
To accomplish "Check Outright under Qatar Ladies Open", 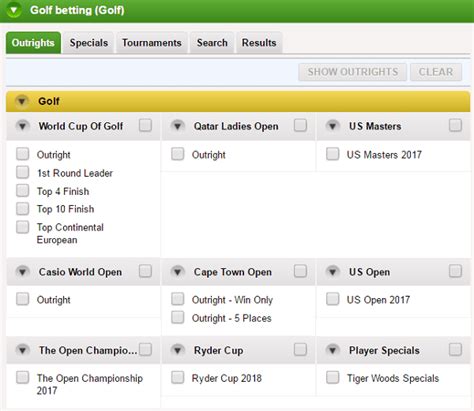I will point(178,154).
